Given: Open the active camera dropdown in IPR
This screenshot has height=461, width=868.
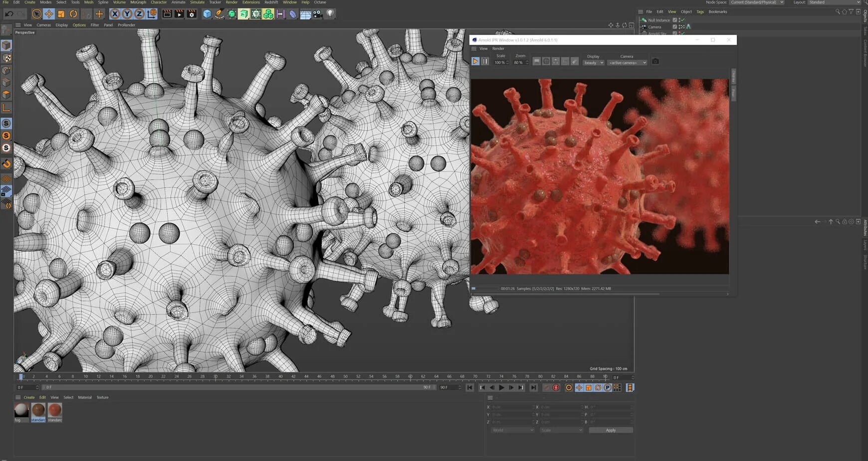Looking at the screenshot, I should pyautogui.click(x=627, y=63).
